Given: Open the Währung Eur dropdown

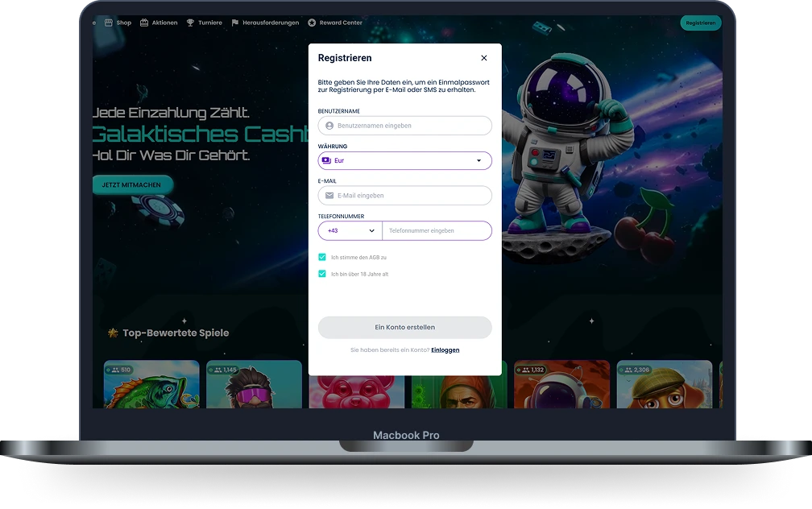Looking at the screenshot, I should pos(404,160).
